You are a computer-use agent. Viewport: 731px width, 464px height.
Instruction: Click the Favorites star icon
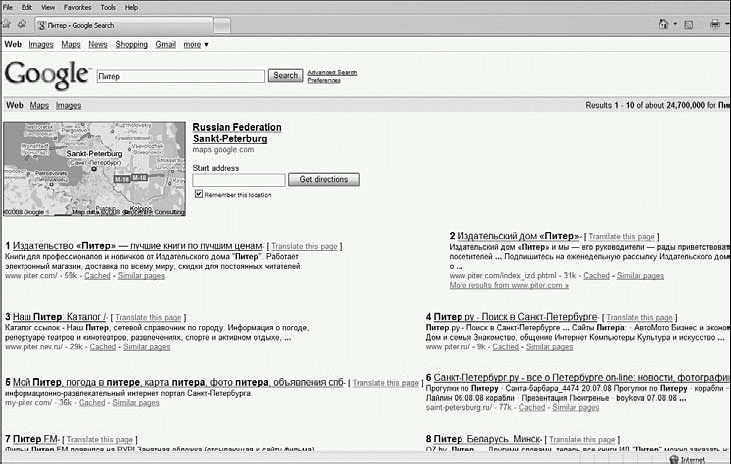click(7, 23)
